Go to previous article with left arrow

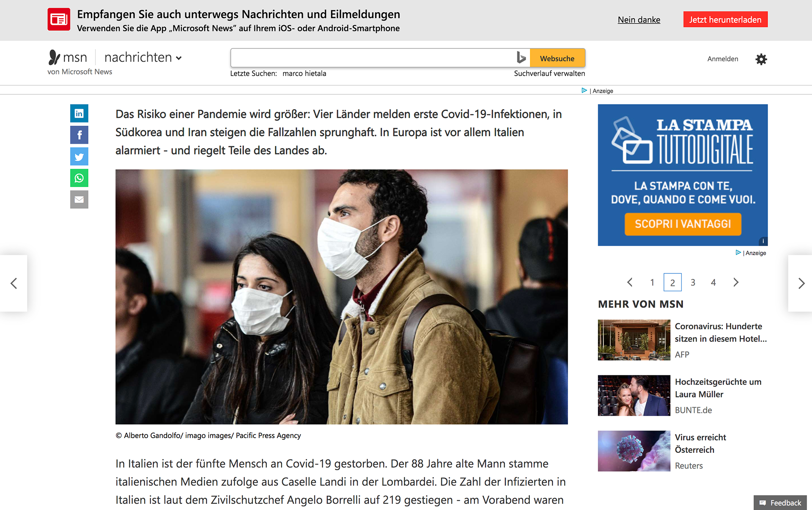point(14,283)
